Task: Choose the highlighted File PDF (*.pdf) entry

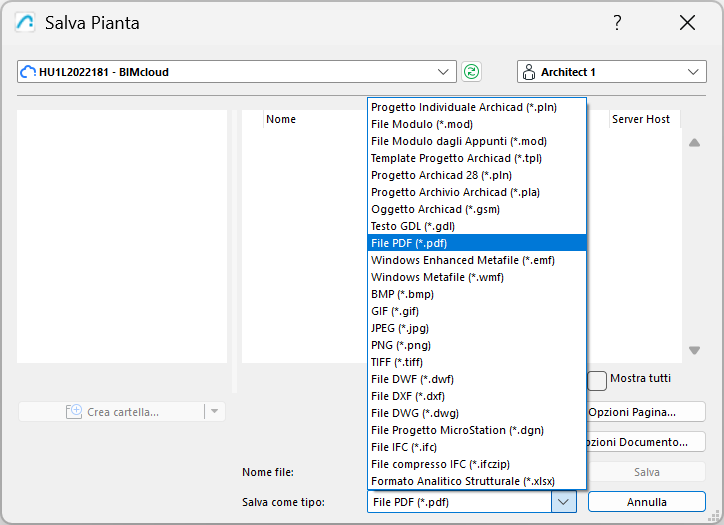Action: (x=477, y=243)
